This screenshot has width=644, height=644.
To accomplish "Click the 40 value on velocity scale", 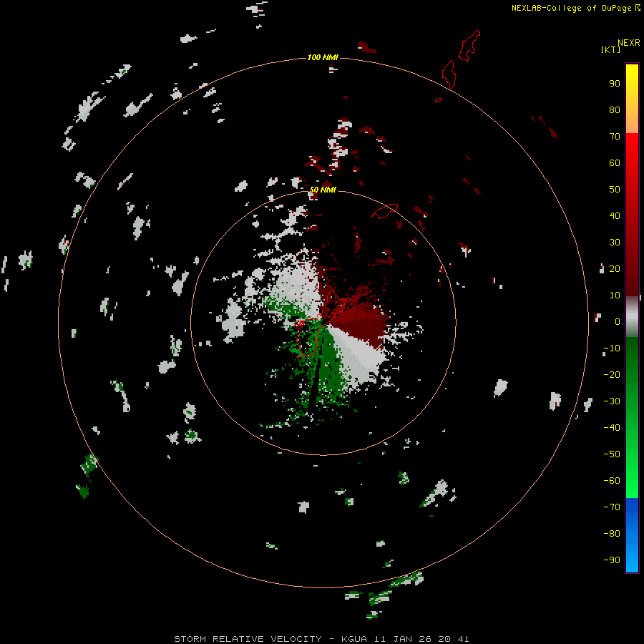I will pyautogui.click(x=615, y=216).
